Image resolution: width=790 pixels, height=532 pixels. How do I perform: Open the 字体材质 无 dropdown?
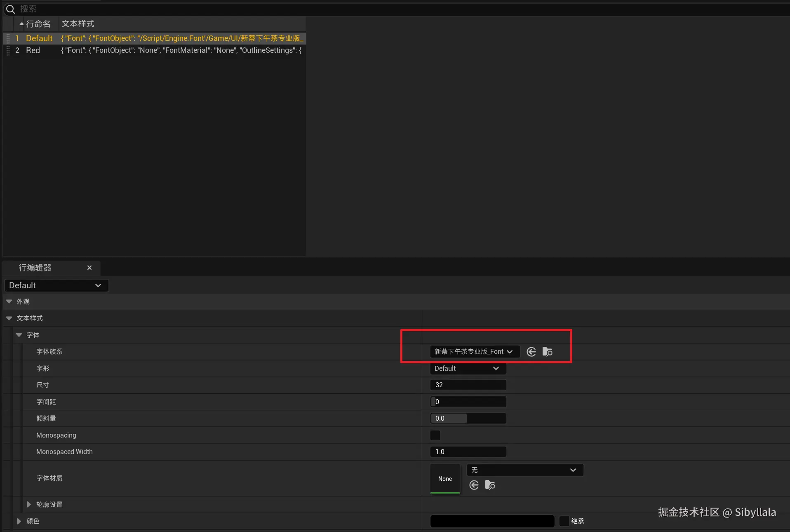pyautogui.click(x=525, y=470)
